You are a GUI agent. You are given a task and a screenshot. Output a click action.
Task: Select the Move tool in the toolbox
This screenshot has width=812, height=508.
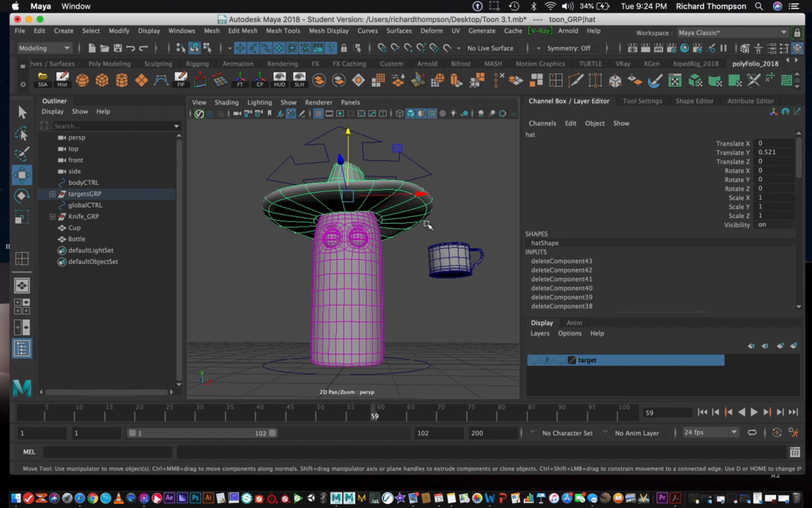(22, 175)
